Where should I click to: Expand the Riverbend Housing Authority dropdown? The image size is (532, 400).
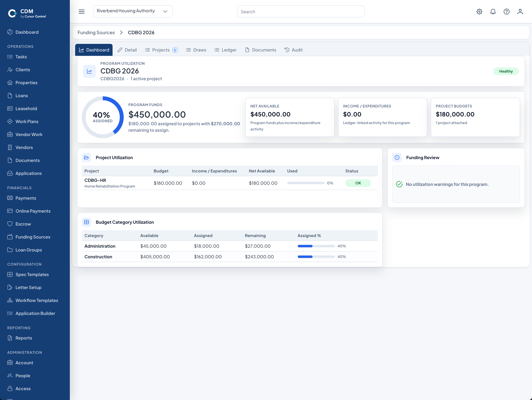click(x=133, y=11)
